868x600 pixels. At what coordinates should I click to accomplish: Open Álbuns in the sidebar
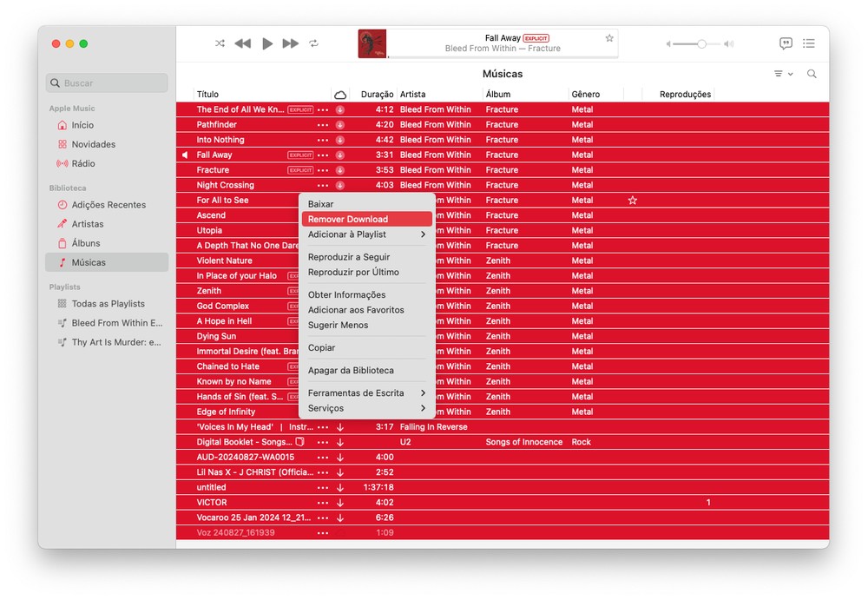tap(86, 243)
